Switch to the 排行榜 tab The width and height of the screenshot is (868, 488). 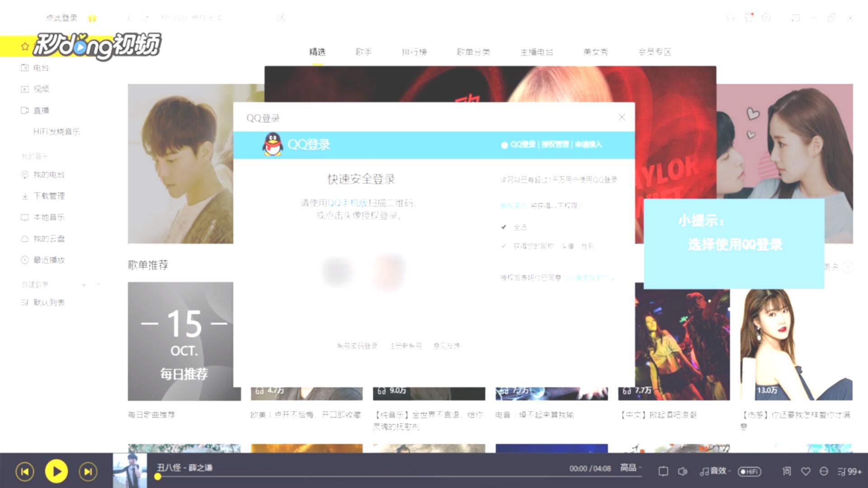[x=414, y=52]
